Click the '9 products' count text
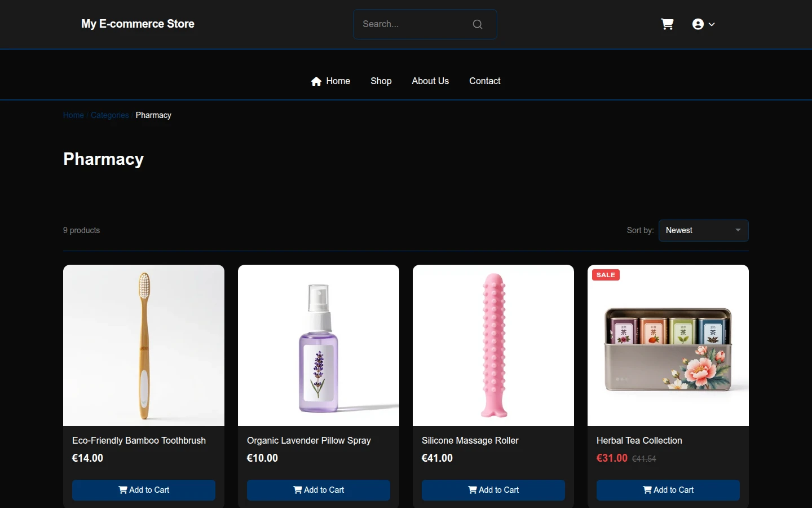 81,230
